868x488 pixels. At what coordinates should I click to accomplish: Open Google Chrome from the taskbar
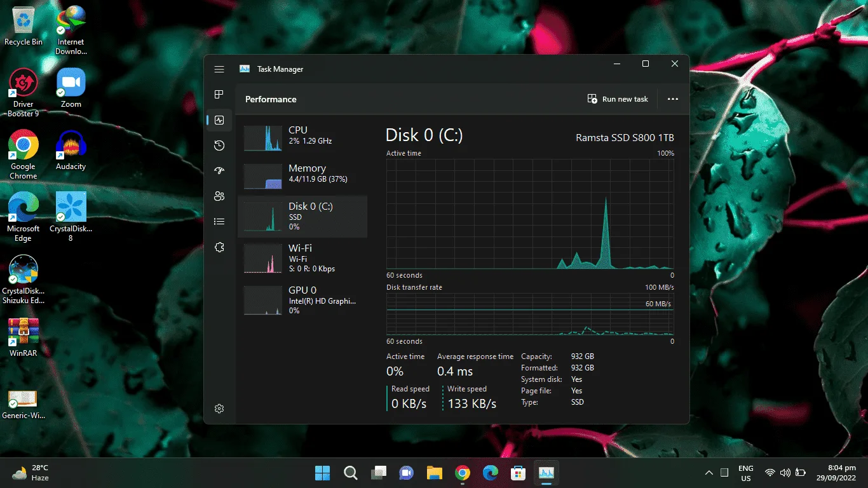click(x=463, y=473)
